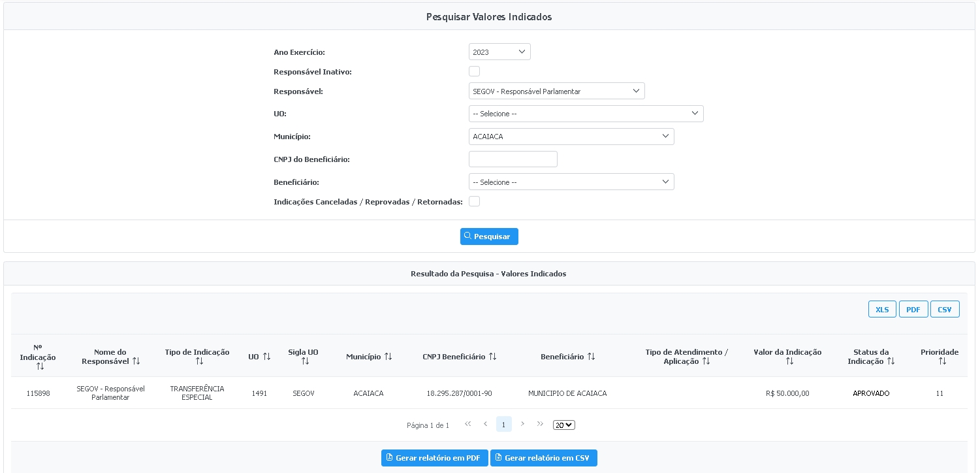Export results using XLS button

[882, 310]
